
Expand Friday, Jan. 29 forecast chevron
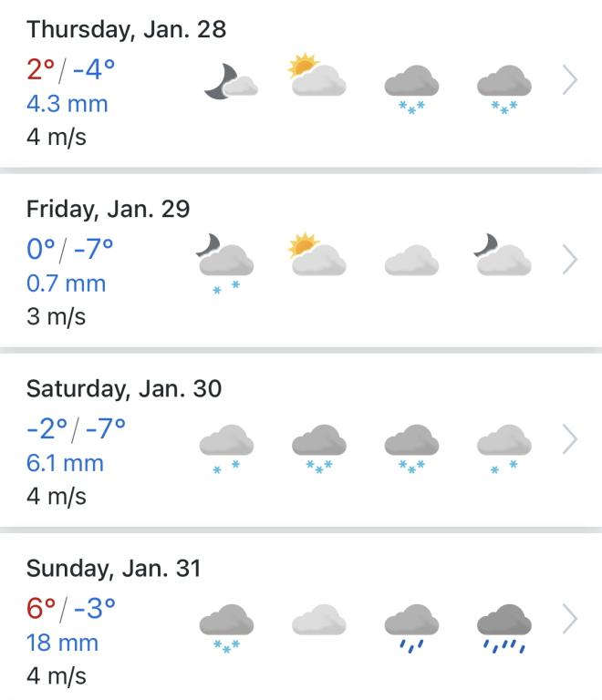tap(570, 260)
